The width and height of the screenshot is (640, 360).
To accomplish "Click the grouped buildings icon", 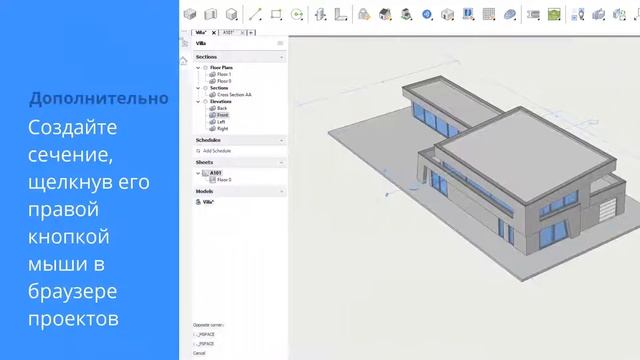I will pos(598,14).
